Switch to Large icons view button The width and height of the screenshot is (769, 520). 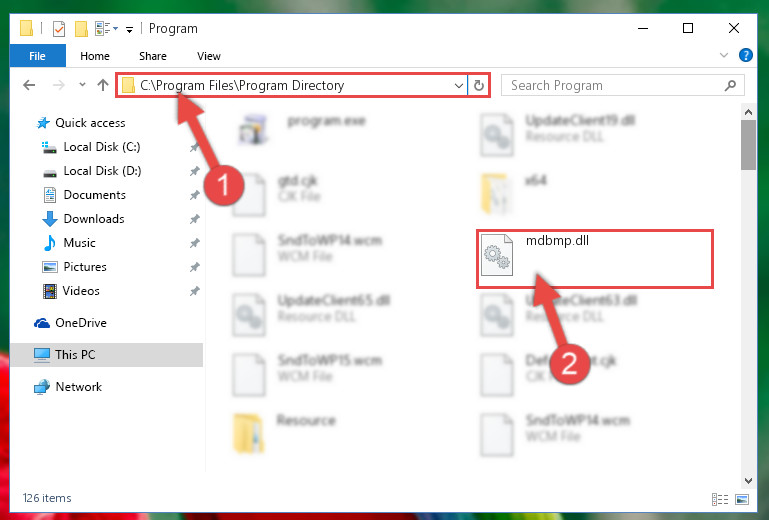(742, 499)
